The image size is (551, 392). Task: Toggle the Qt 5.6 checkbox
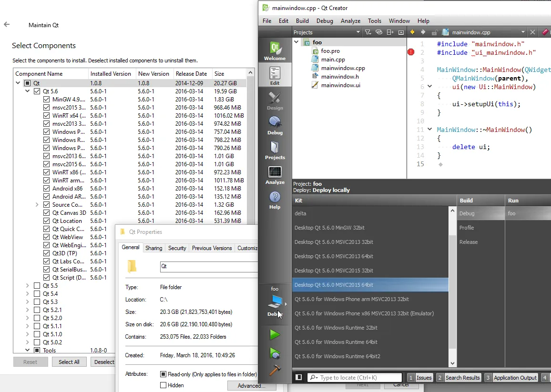pyautogui.click(x=37, y=91)
